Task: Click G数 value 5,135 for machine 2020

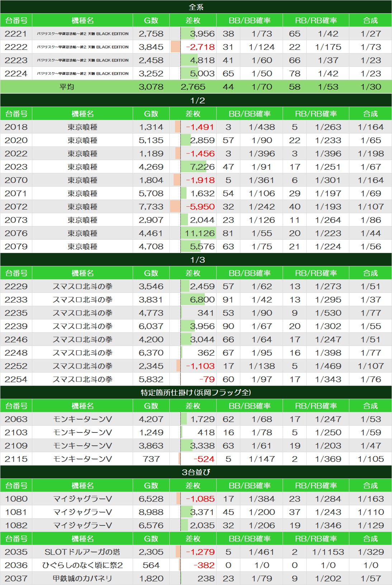Action: point(151,140)
